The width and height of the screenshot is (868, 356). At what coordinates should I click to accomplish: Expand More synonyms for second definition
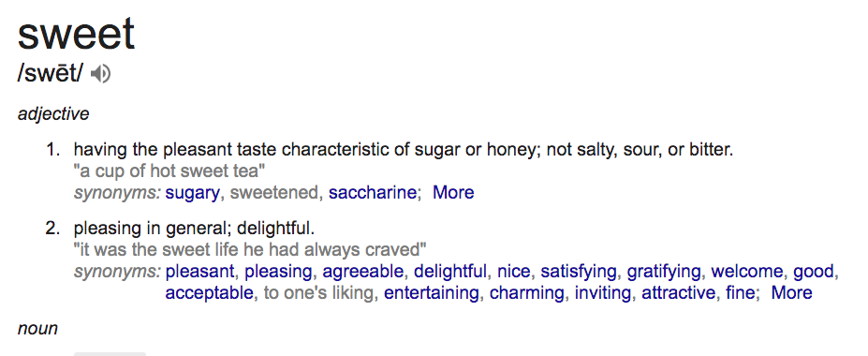point(791,292)
